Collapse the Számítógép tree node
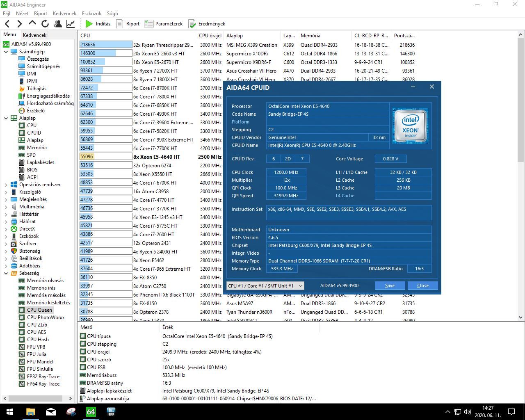Screen dimensions: 525x420 tap(6, 52)
